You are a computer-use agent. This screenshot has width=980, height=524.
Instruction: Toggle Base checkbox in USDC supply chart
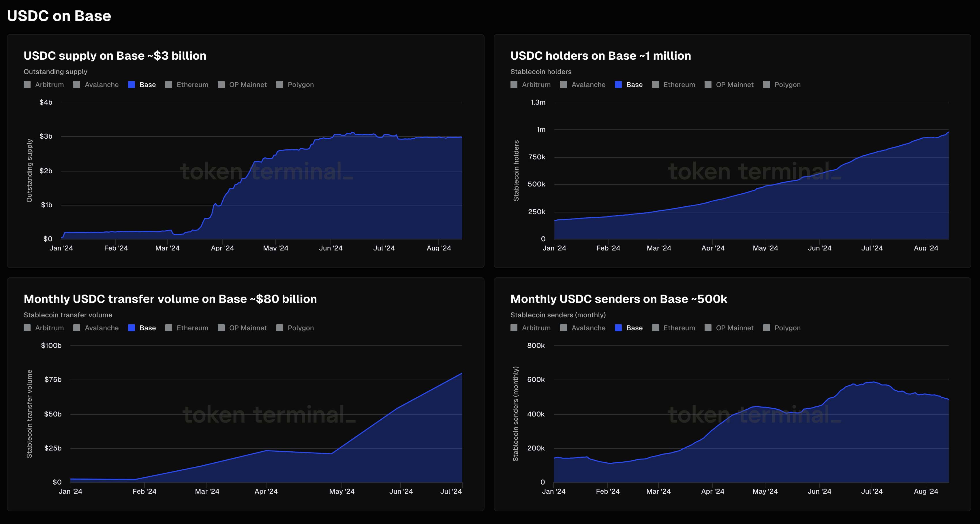tap(131, 84)
